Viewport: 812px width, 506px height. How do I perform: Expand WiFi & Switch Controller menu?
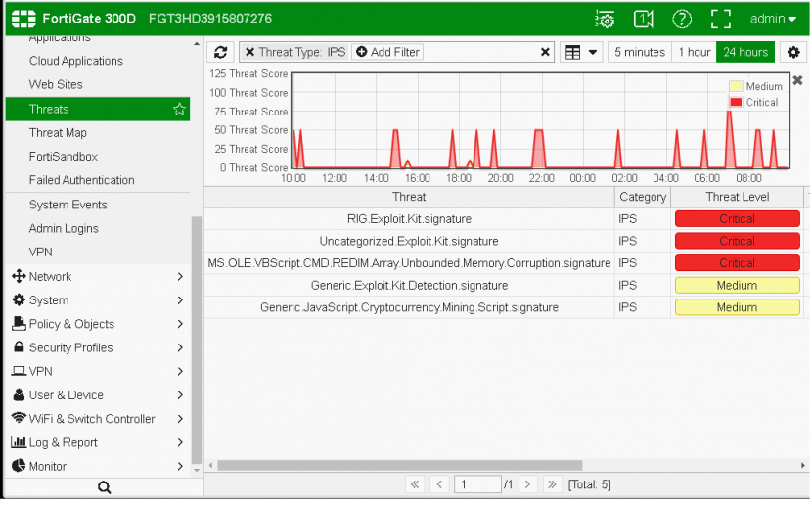click(98, 419)
